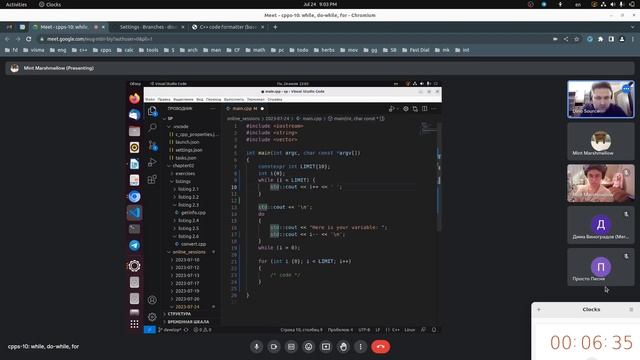Click the meeting name cpps-10: while, do-while, for
Viewport: 640px width, 360px height.
point(43,346)
